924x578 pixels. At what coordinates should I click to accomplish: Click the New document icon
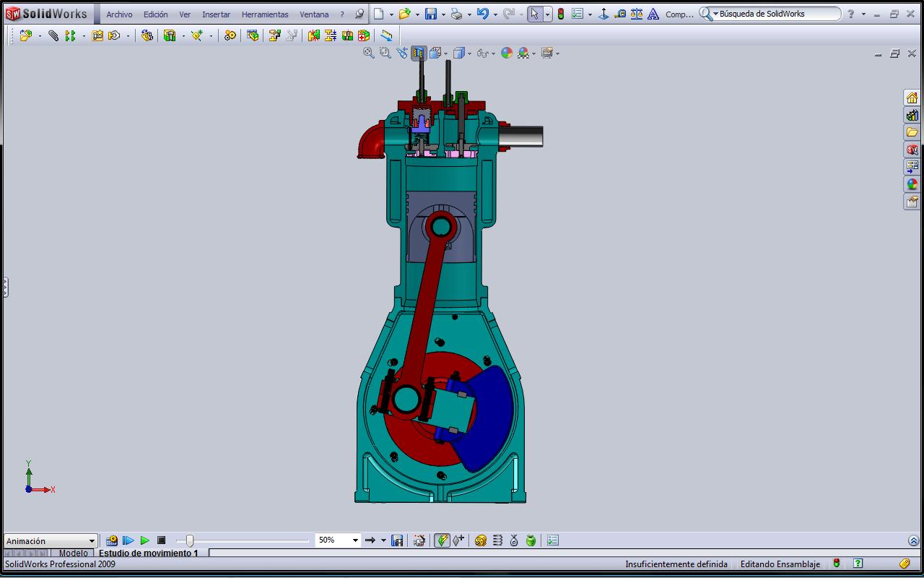tap(379, 14)
